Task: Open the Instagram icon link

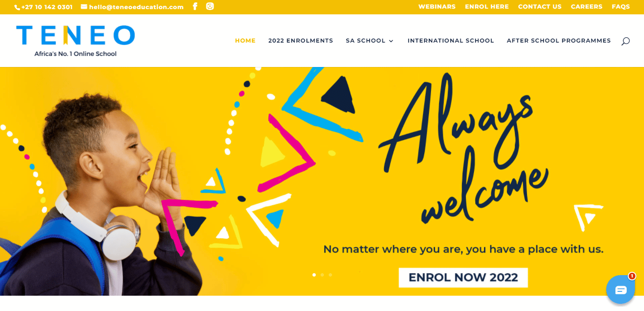Action: pos(210,6)
